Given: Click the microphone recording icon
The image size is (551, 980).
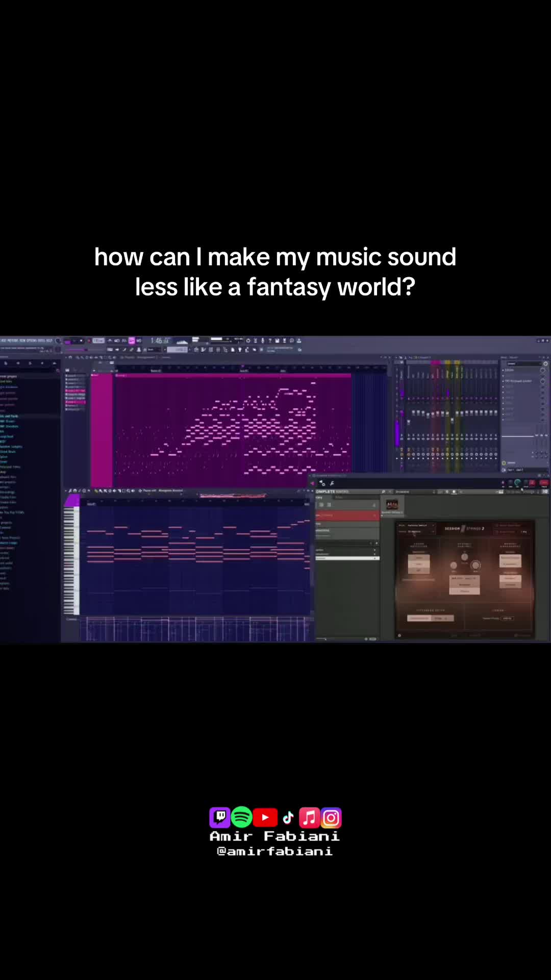Looking at the screenshot, I should pyautogui.click(x=263, y=340).
